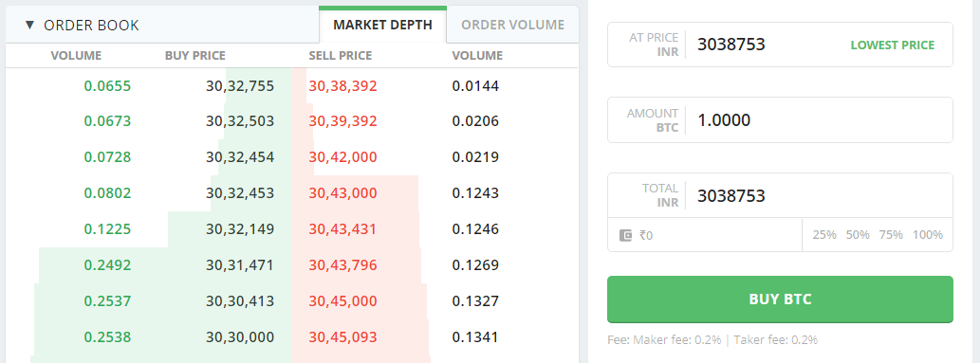
Task: Click buy volume 0.0728
Action: pos(107,157)
